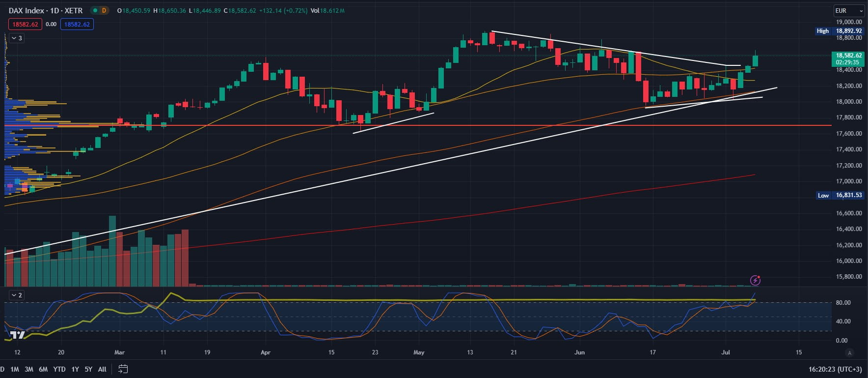
Task: Click the Vol 18.612M readout
Action: click(328, 10)
